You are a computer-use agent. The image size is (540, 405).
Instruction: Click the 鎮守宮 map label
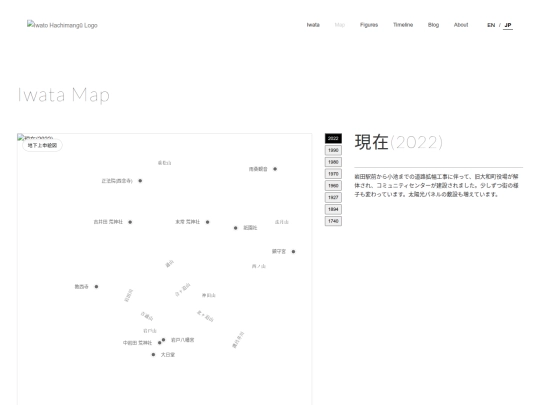tap(279, 251)
